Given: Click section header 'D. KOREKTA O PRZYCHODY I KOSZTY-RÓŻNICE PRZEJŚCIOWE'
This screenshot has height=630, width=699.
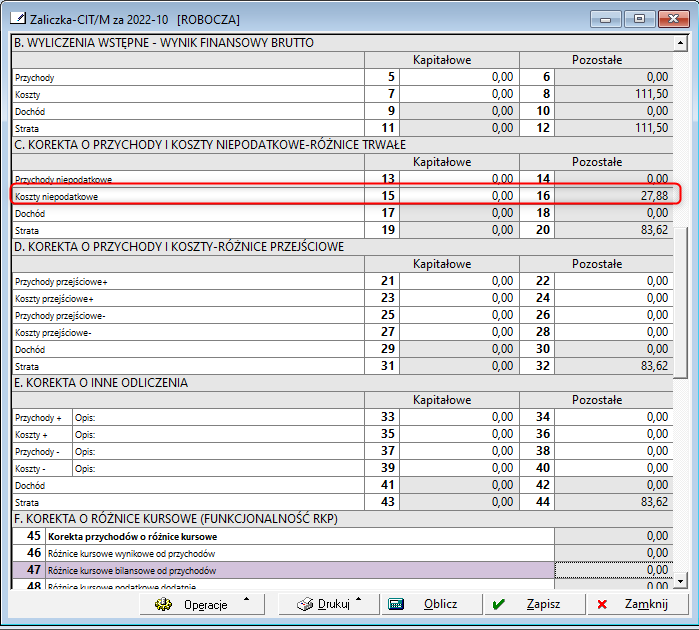Looking at the screenshot, I should click(179, 247).
